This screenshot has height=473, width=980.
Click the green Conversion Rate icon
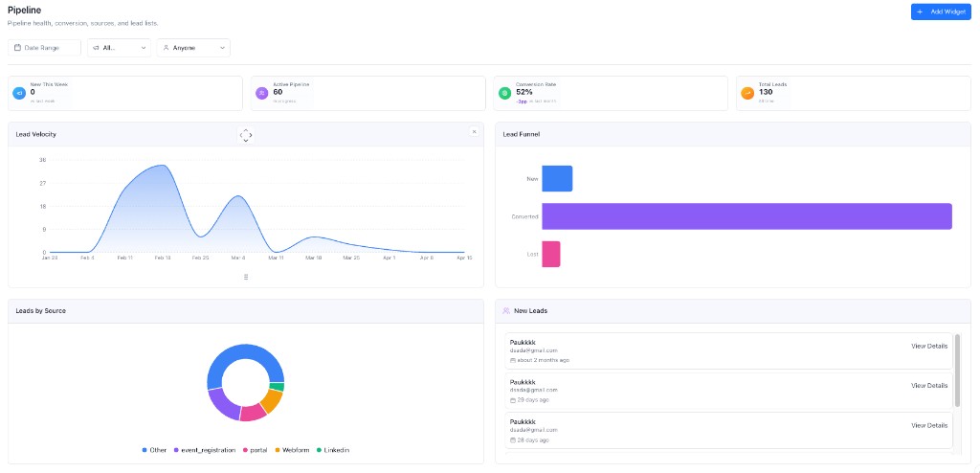point(504,93)
